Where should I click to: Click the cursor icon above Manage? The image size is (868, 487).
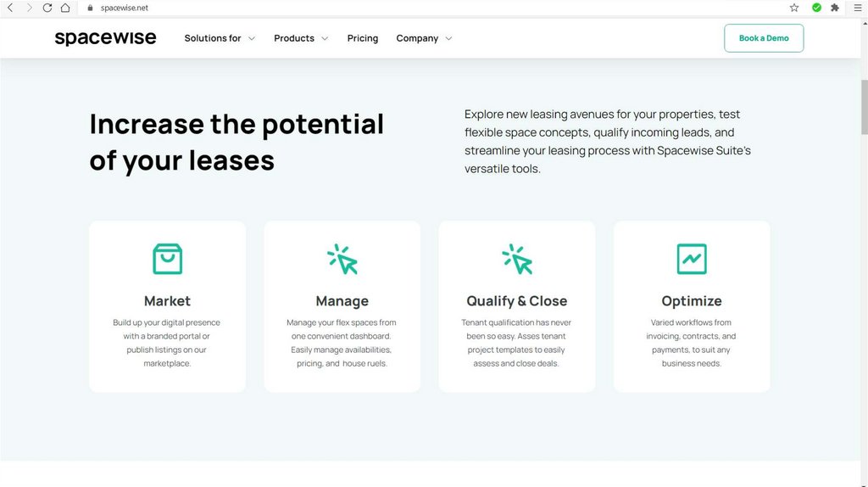(x=342, y=259)
